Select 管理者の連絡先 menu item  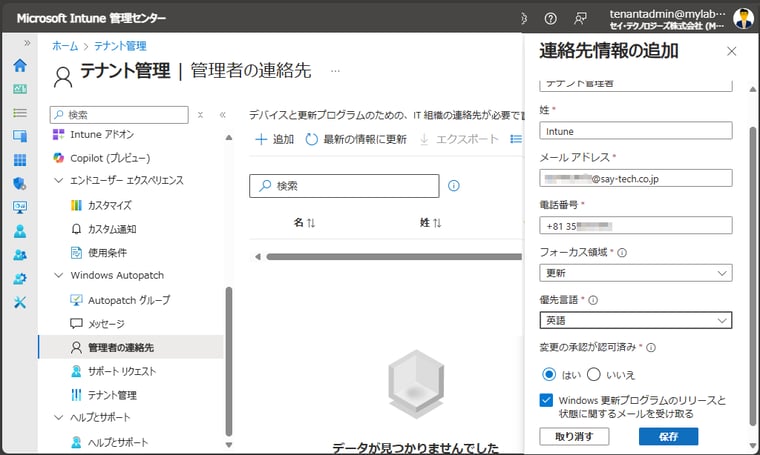131,347
